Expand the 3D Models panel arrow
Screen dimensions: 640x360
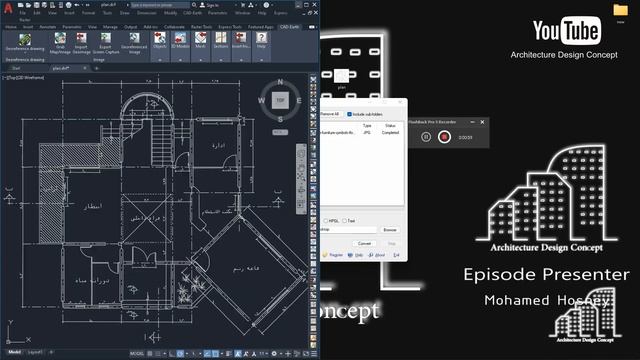180,60
